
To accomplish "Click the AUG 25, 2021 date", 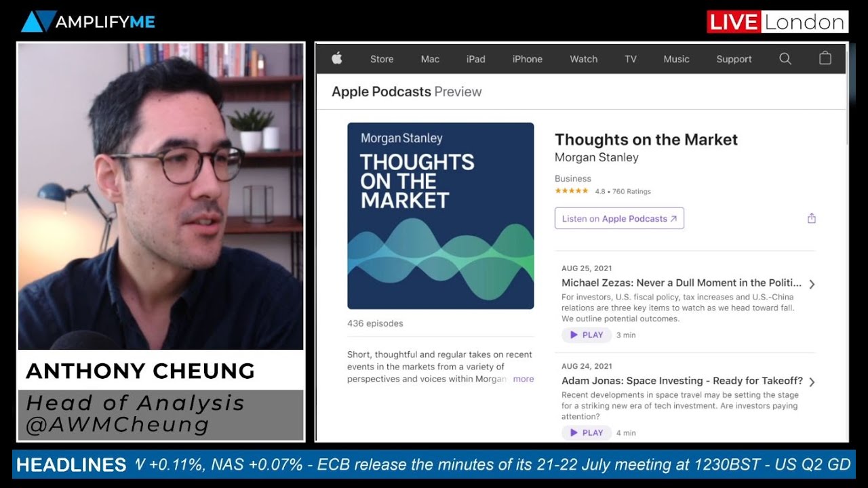I will coord(587,268).
